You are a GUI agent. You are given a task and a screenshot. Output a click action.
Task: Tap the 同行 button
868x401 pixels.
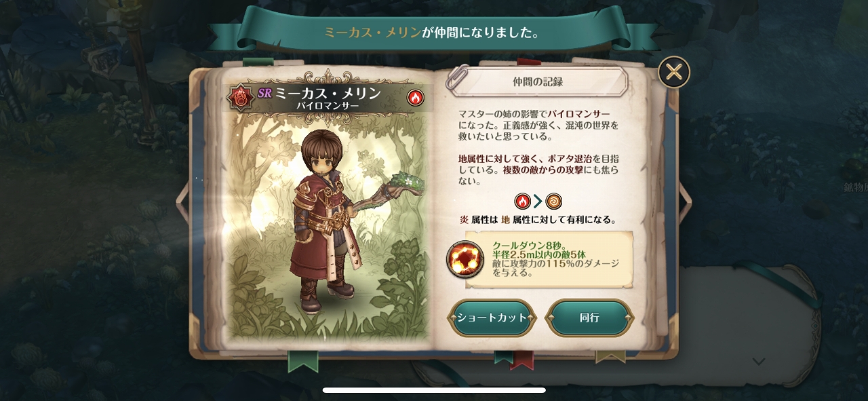(589, 318)
